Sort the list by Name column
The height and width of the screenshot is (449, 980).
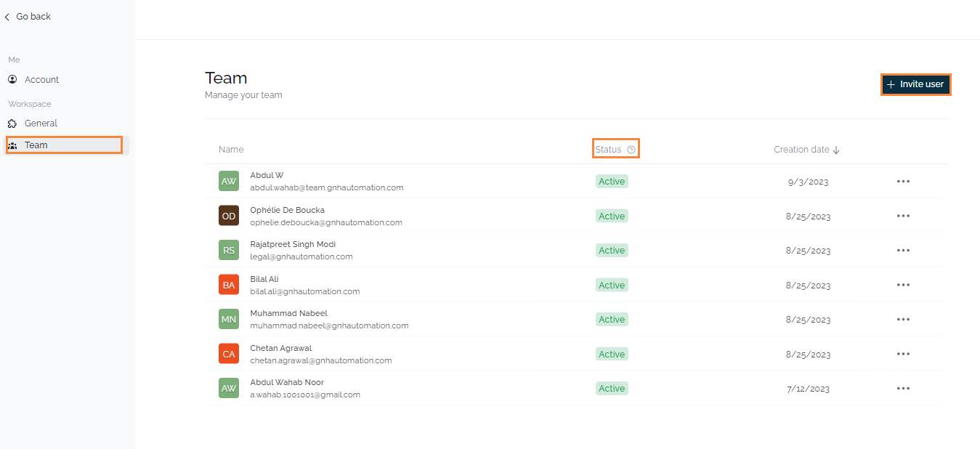(x=231, y=150)
